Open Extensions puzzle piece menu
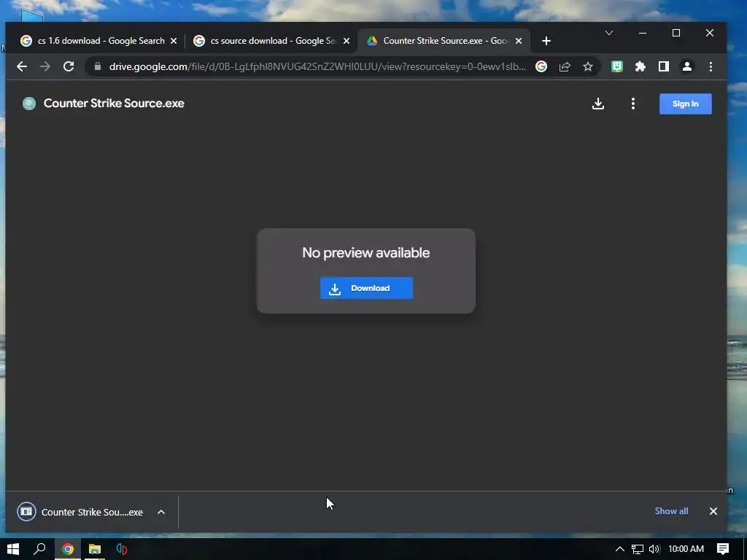 640,66
